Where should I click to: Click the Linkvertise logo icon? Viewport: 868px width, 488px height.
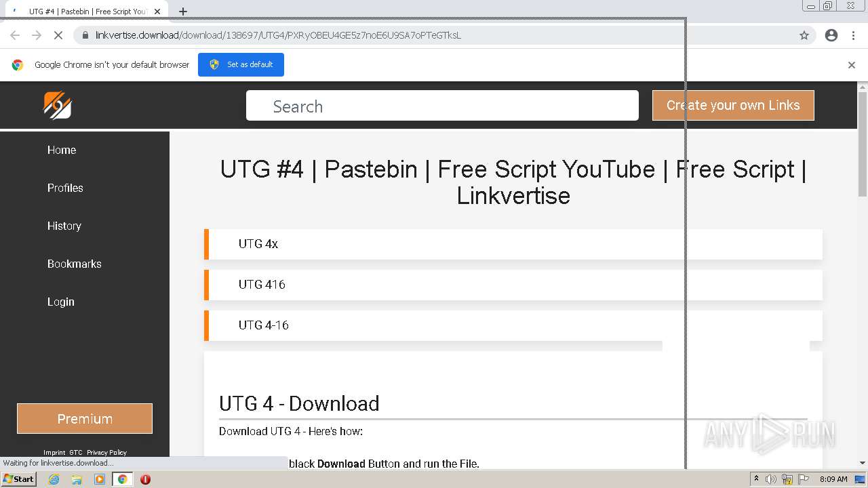(58, 105)
